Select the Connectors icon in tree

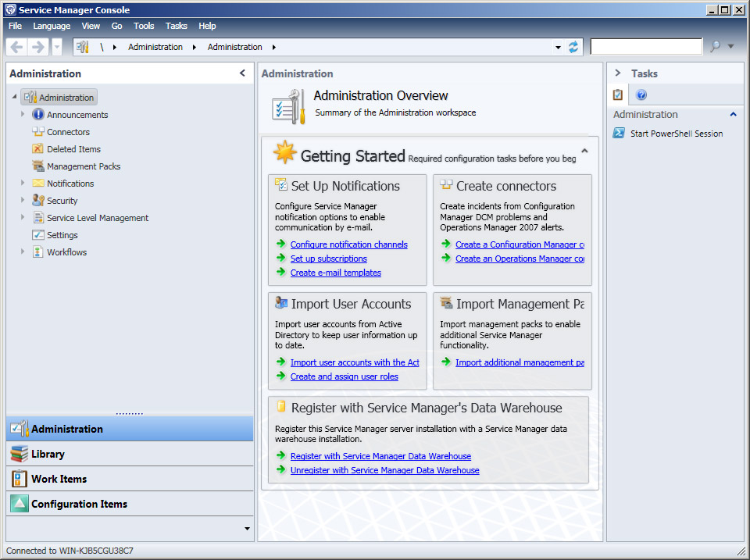[37, 131]
